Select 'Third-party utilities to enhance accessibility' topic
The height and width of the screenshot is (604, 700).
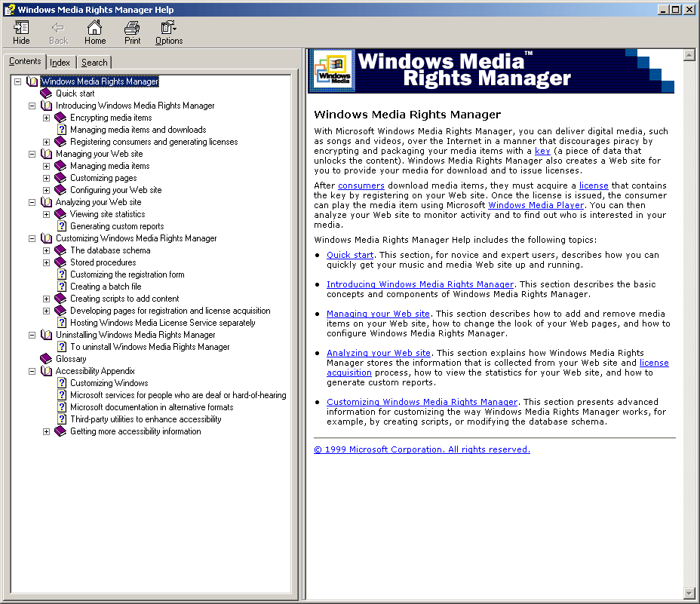point(146,419)
